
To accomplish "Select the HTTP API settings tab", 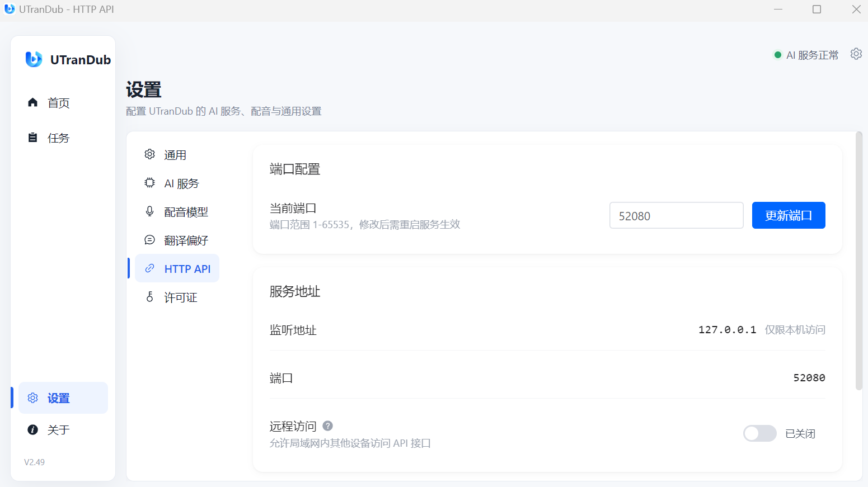I will pos(177,269).
